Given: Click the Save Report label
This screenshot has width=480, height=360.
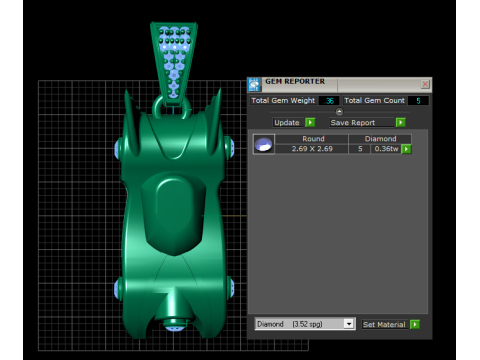Looking at the screenshot, I should [x=362, y=122].
